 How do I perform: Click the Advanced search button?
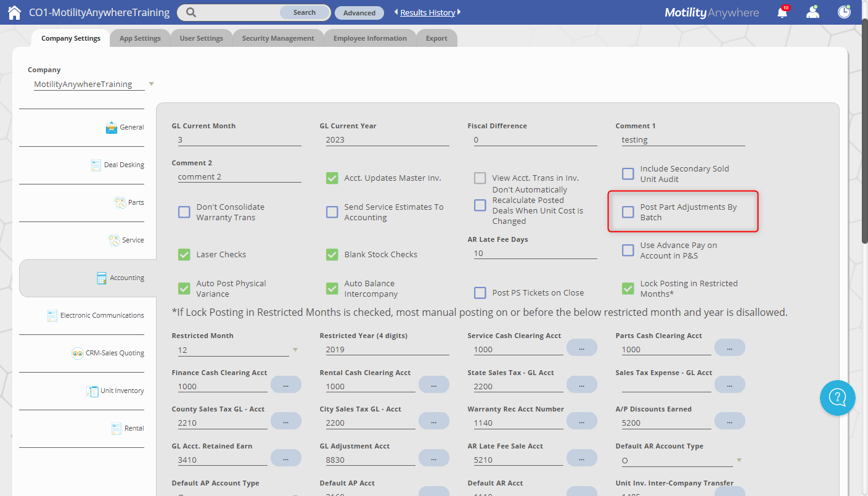359,12
